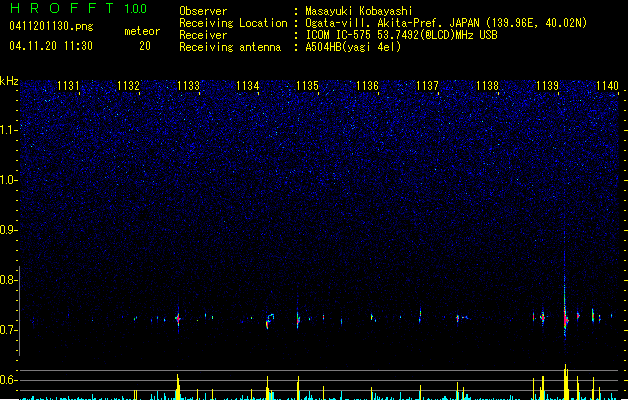
Task: Click the 1133 time marker
Action: [188, 86]
